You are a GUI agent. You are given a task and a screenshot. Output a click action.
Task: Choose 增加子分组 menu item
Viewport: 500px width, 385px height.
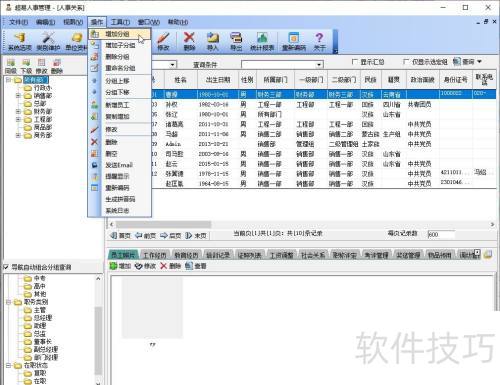point(120,45)
